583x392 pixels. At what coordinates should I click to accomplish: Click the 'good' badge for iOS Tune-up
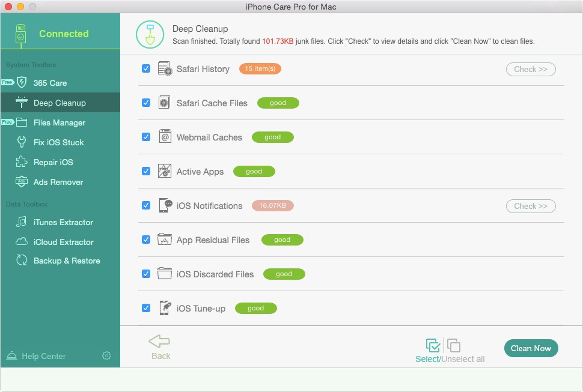pyautogui.click(x=256, y=308)
